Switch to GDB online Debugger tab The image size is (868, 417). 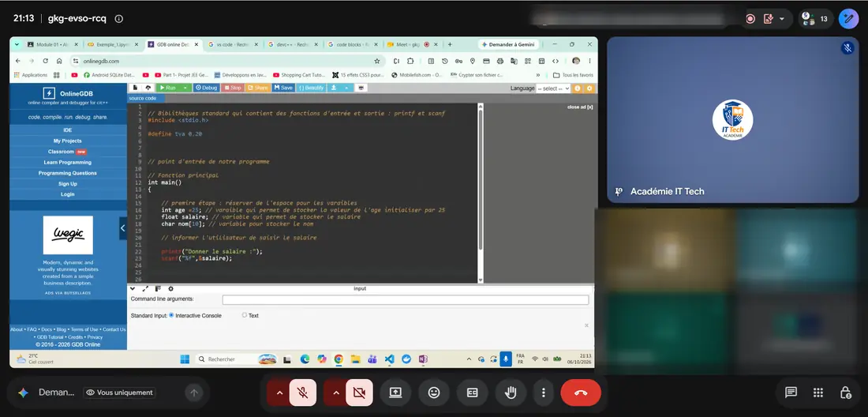click(172, 44)
